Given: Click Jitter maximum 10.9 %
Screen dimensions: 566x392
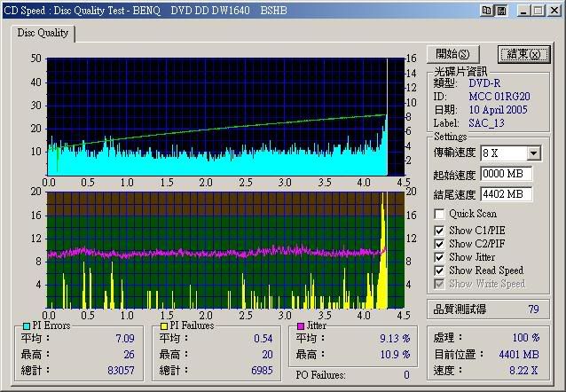Looking at the screenshot, I should [395, 355].
